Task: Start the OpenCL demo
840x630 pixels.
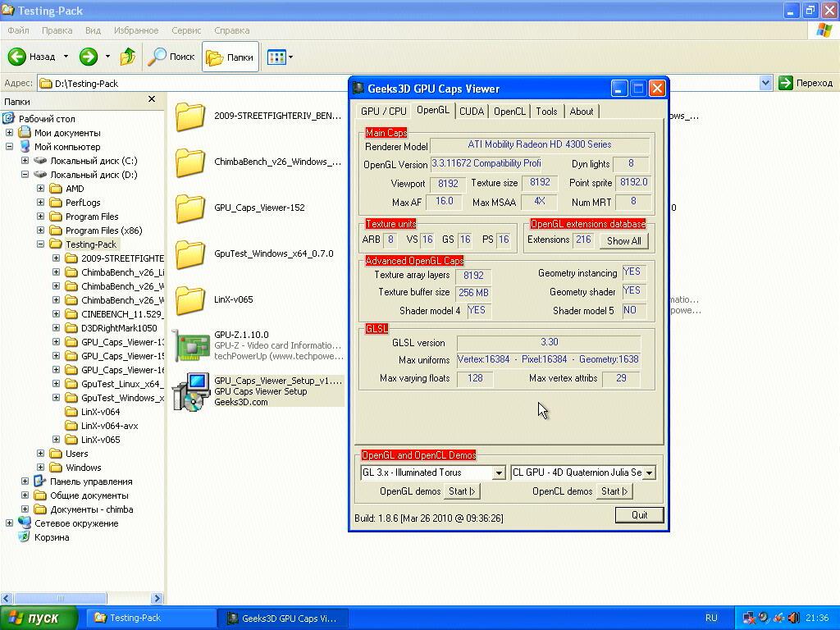Action: (x=615, y=491)
